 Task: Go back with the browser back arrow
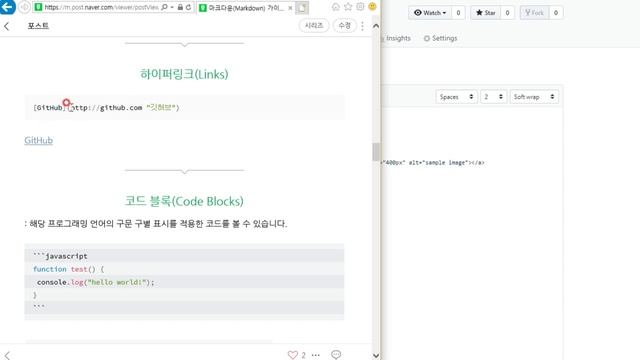click(x=7, y=7)
